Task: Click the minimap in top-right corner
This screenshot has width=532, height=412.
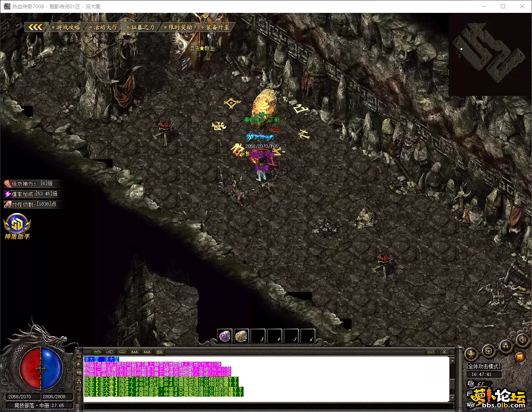Action: (490, 54)
